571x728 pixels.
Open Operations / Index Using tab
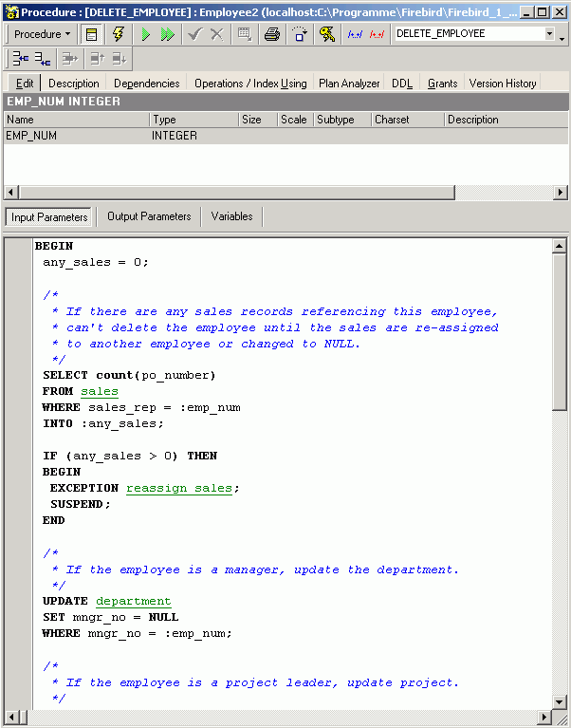pyautogui.click(x=250, y=84)
